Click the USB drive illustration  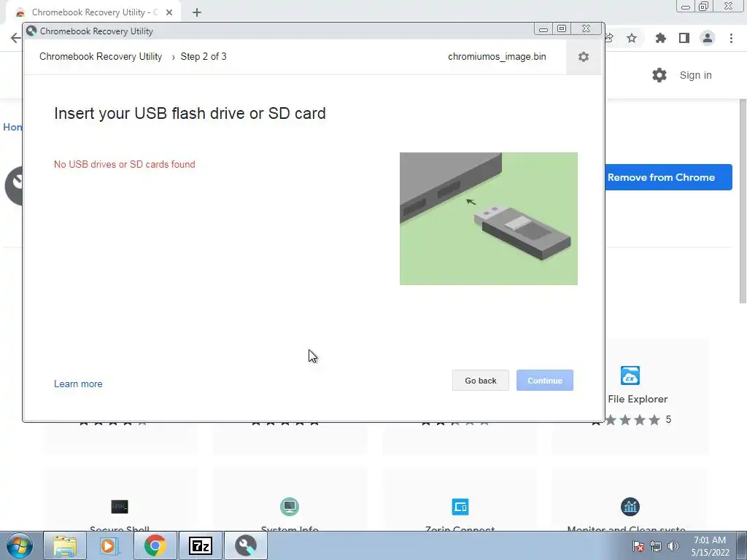point(488,219)
